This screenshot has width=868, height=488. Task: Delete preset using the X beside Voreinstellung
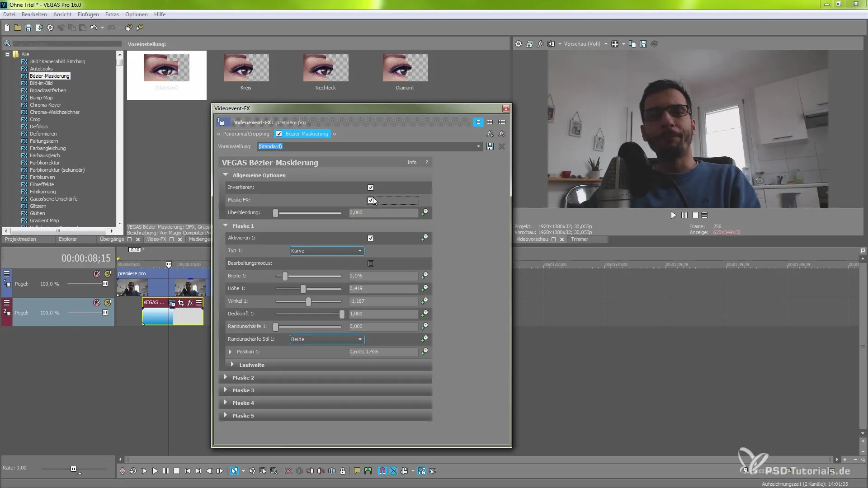point(502,146)
